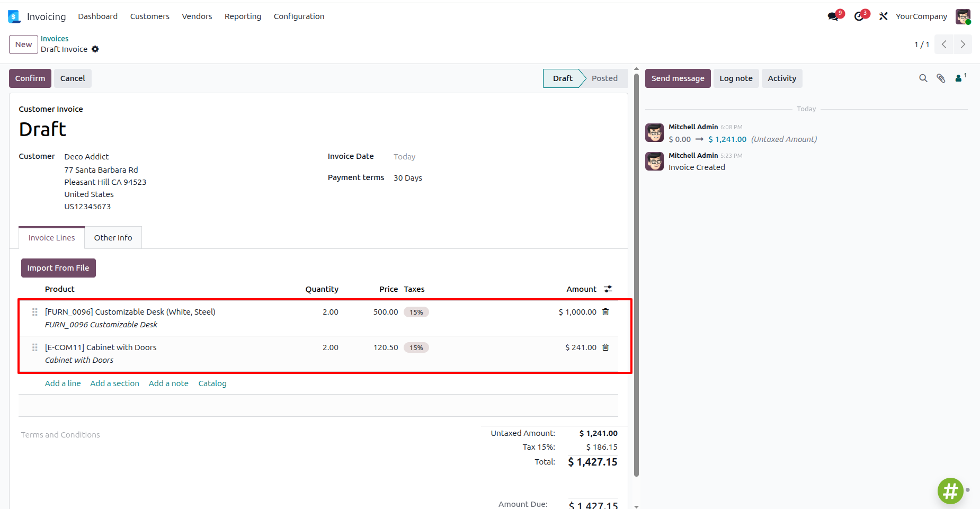This screenshot has height=509, width=980.
Task: Grab the drag handle of Customizable Desk line
Action: point(35,312)
